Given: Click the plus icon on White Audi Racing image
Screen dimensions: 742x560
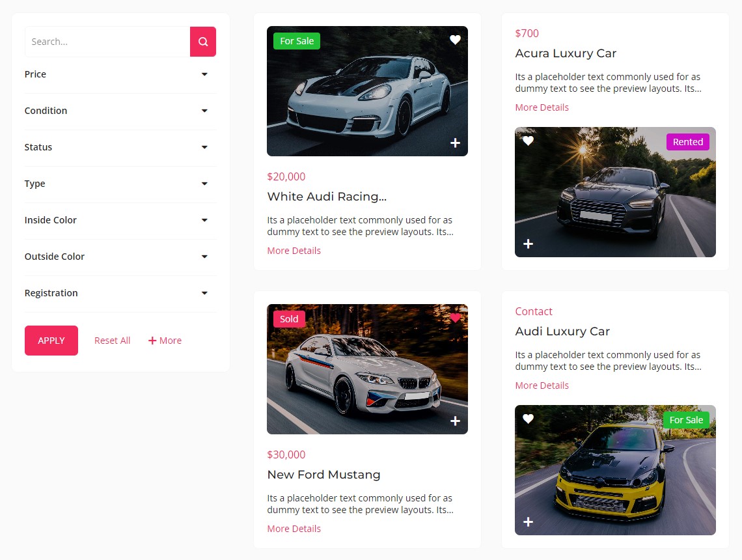Looking at the screenshot, I should pyautogui.click(x=454, y=143).
